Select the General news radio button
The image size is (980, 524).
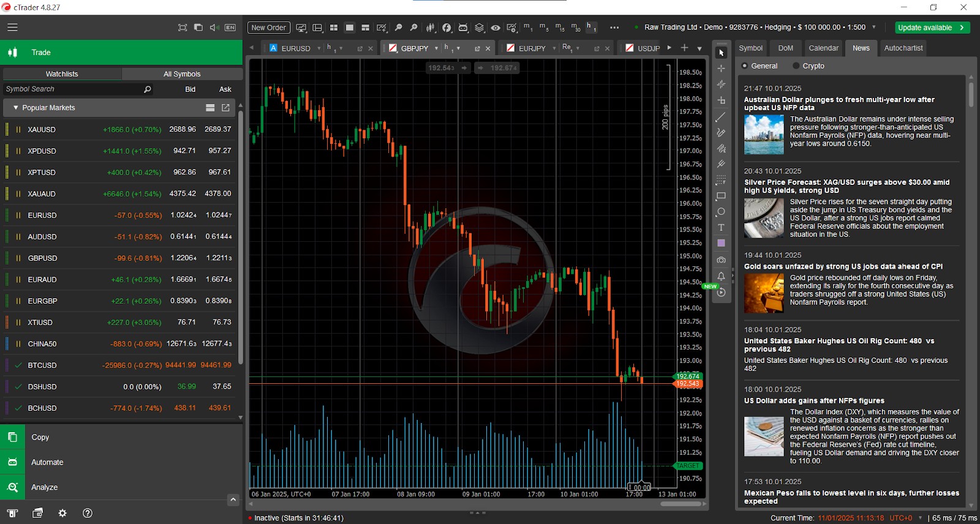click(745, 66)
